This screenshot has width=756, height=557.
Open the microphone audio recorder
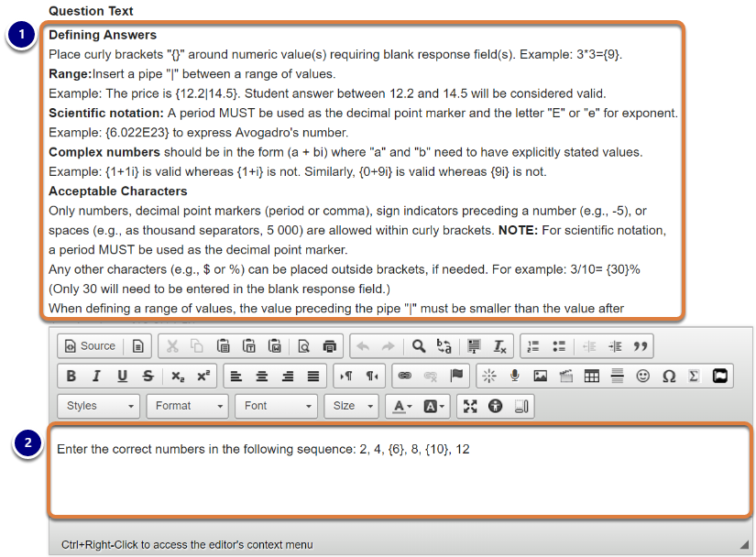tap(514, 376)
